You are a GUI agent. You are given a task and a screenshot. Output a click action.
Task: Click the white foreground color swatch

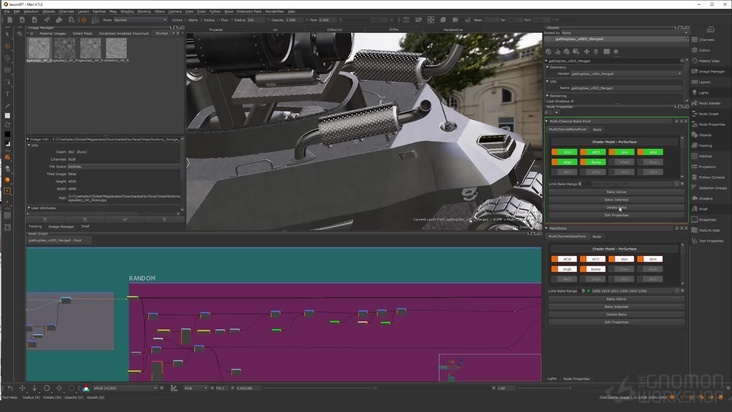coord(7,116)
